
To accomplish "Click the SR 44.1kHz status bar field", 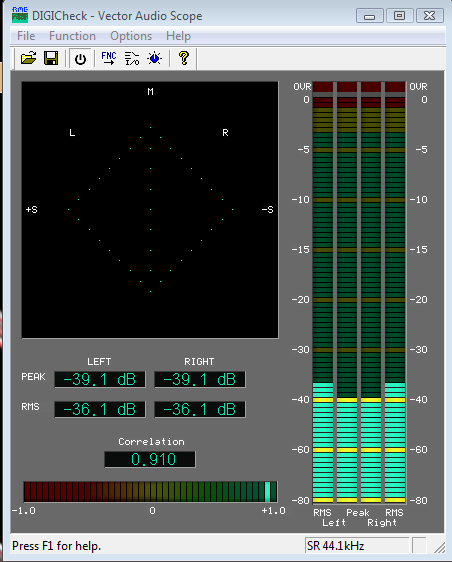I will [357, 546].
